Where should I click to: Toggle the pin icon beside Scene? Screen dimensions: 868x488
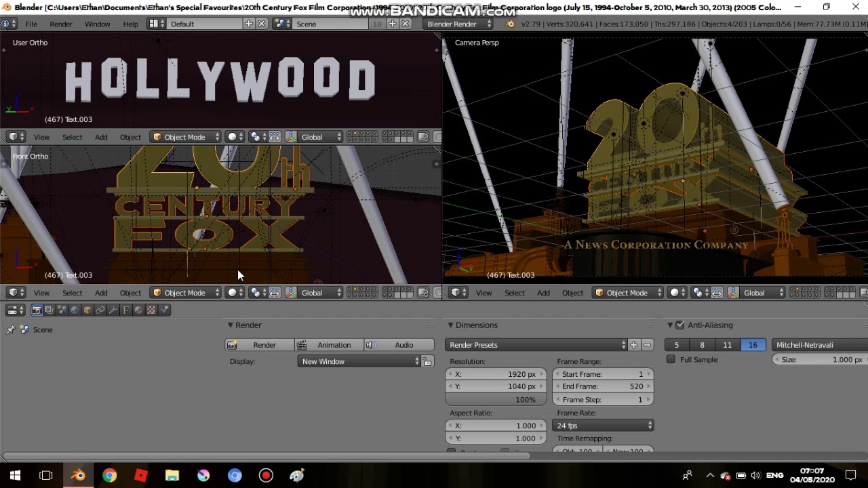[x=10, y=329]
